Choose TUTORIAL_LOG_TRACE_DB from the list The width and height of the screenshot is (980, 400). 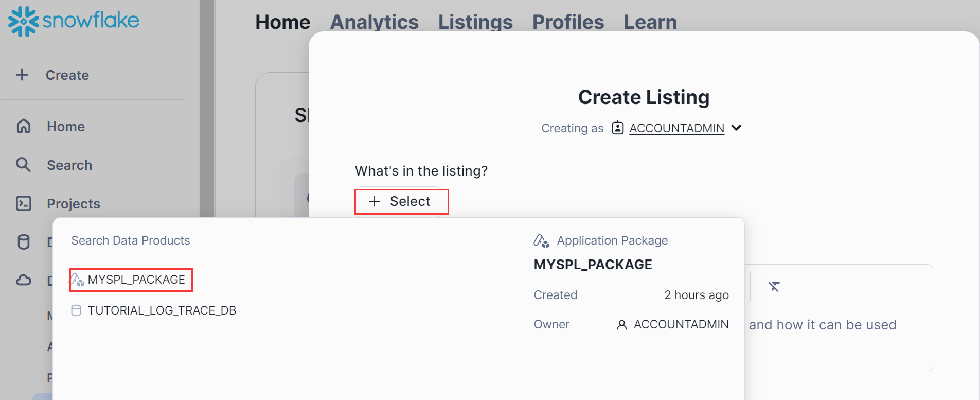tap(162, 310)
